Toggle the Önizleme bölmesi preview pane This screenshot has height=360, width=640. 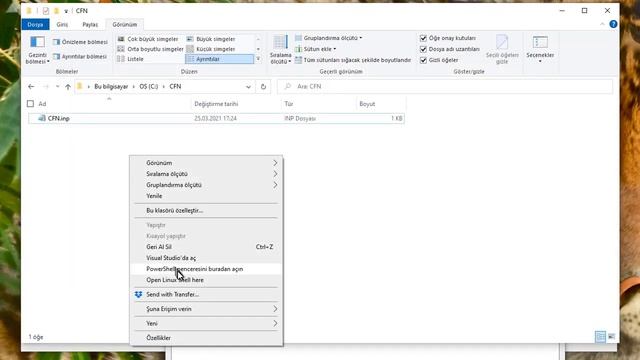pyautogui.click(x=80, y=42)
